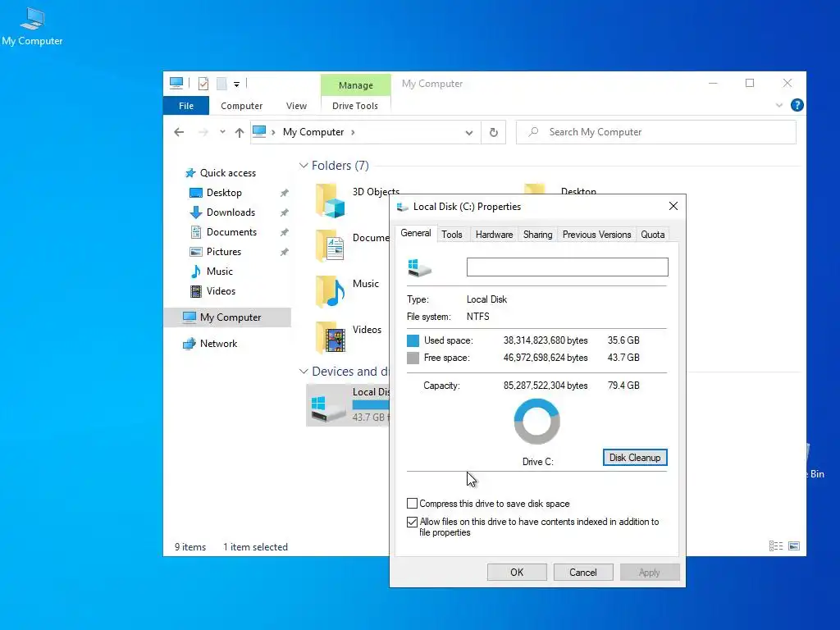Open Customize Quick Access Toolbar dropdown

[x=236, y=84]
